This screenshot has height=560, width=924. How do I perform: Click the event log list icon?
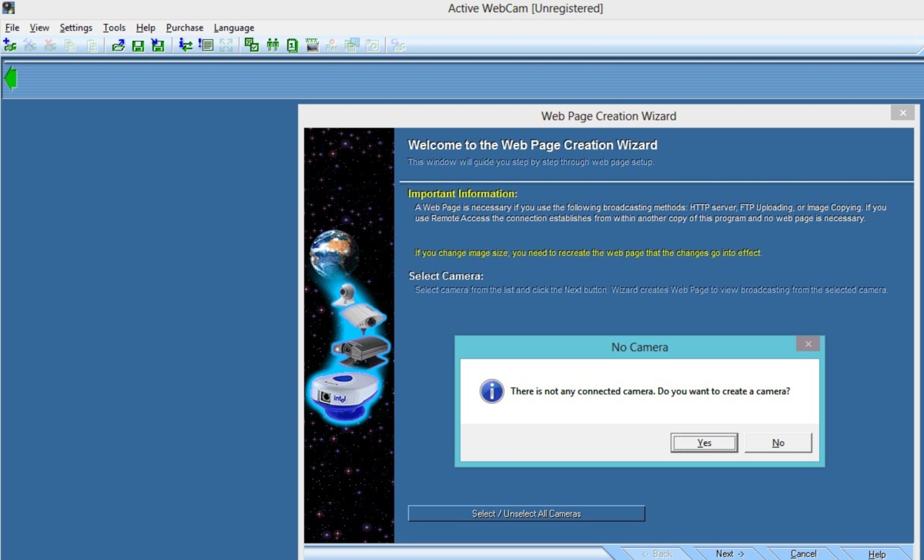[x=206, y=45]
